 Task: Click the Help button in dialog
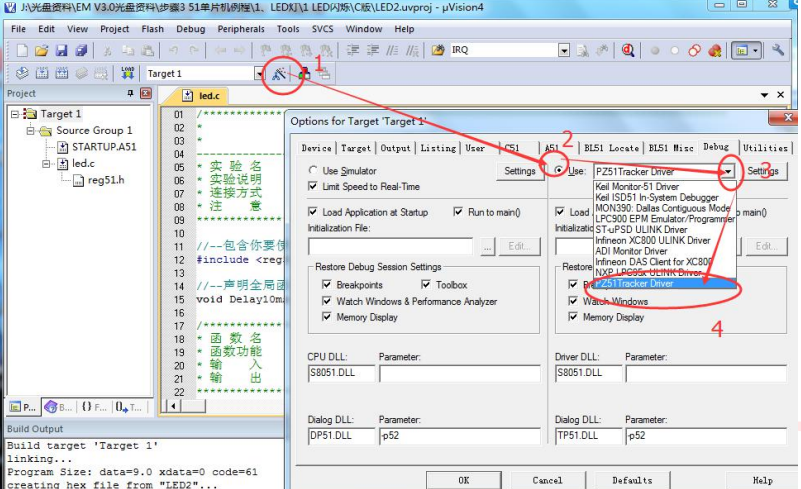tap(762, 480)
